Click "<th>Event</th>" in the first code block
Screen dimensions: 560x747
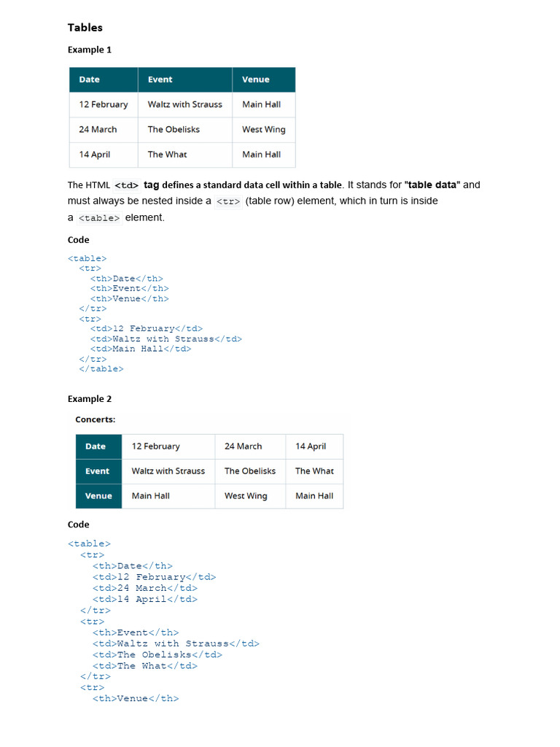(130, 289)
